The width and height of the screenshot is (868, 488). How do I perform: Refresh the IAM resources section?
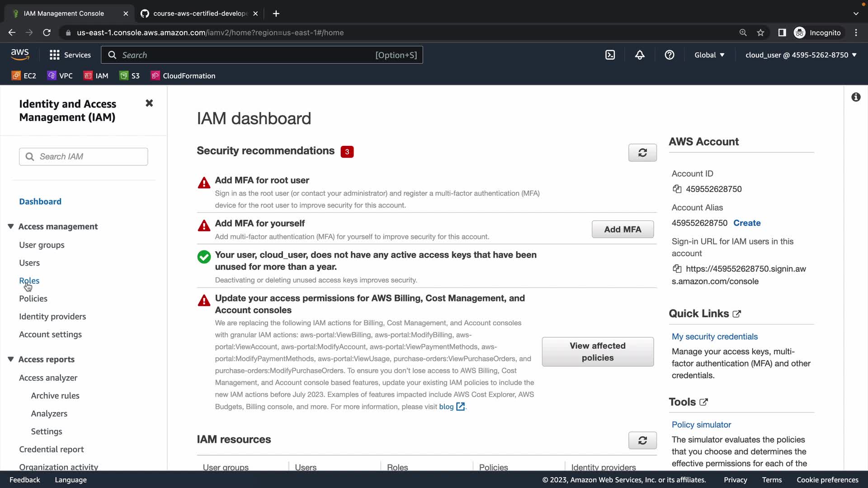click(x=642, y=440)
